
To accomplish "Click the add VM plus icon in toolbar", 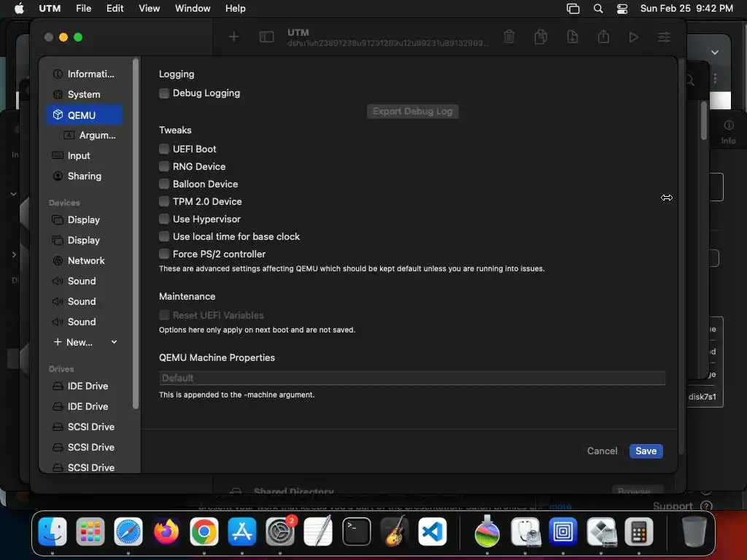I will (x=233, y=36).
